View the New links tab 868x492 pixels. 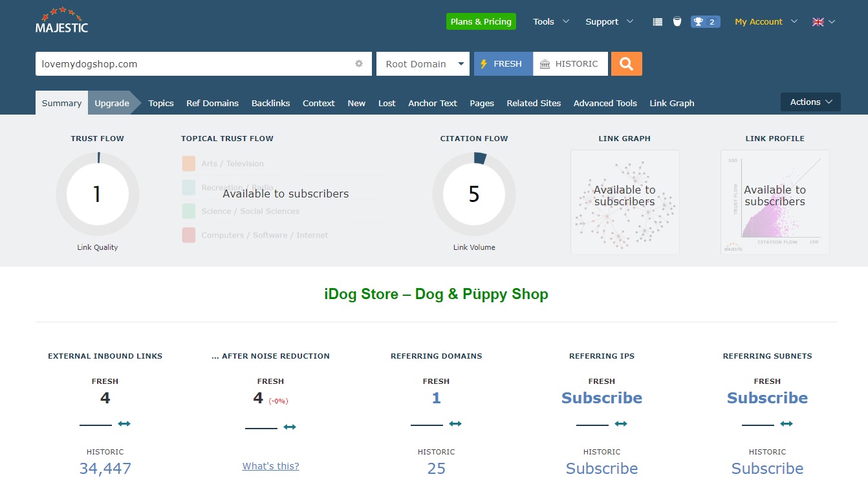356,103
